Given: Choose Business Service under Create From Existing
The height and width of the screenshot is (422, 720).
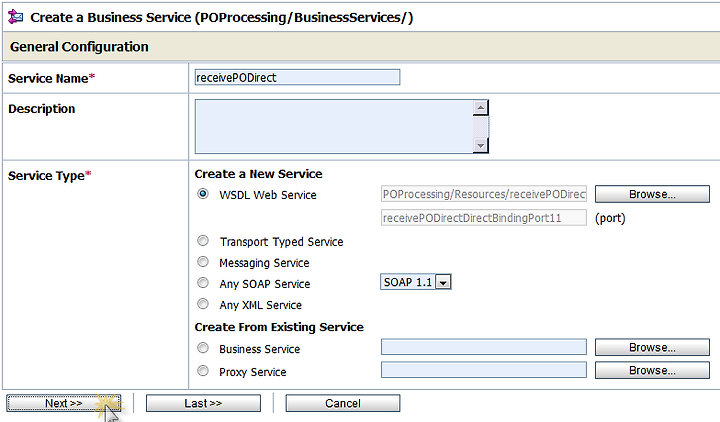Looking at the screenshot, I should (202, 348).
